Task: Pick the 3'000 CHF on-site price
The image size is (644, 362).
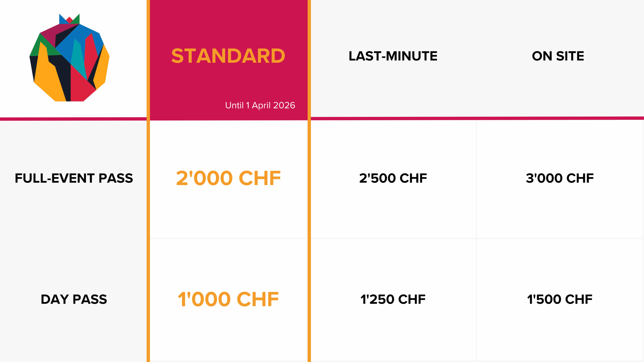Action: point(560,178)
